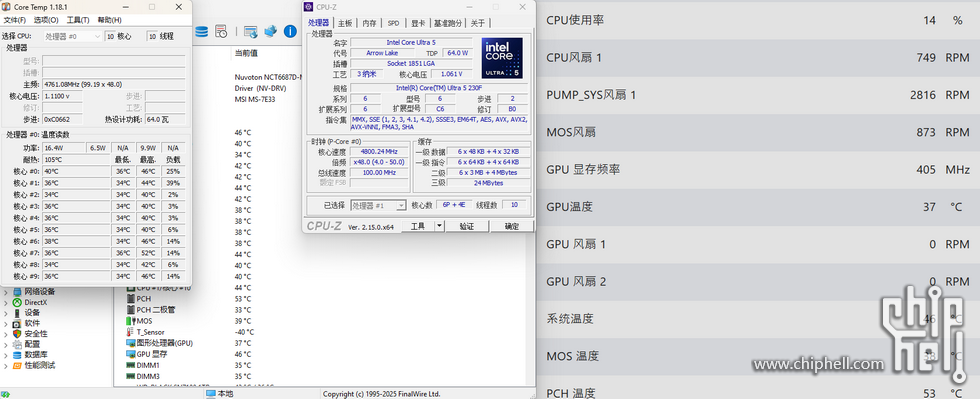Click the GPU 显存频率 row showing 405 MHz

click(758, 169)
